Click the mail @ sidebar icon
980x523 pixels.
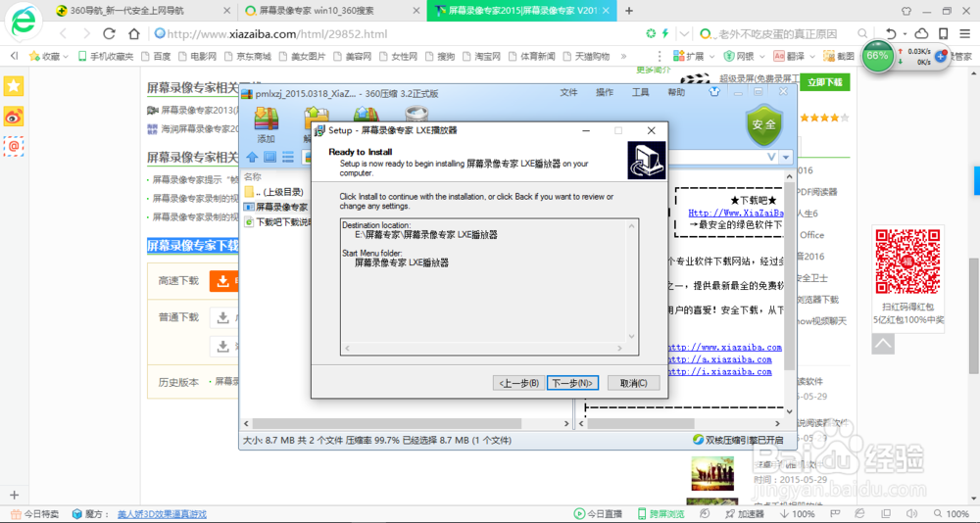tap(13, 146)
